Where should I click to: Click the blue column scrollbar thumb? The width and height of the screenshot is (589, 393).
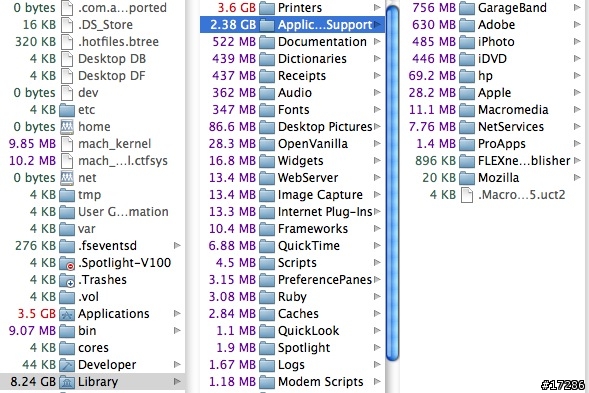(x=392, y=183)
